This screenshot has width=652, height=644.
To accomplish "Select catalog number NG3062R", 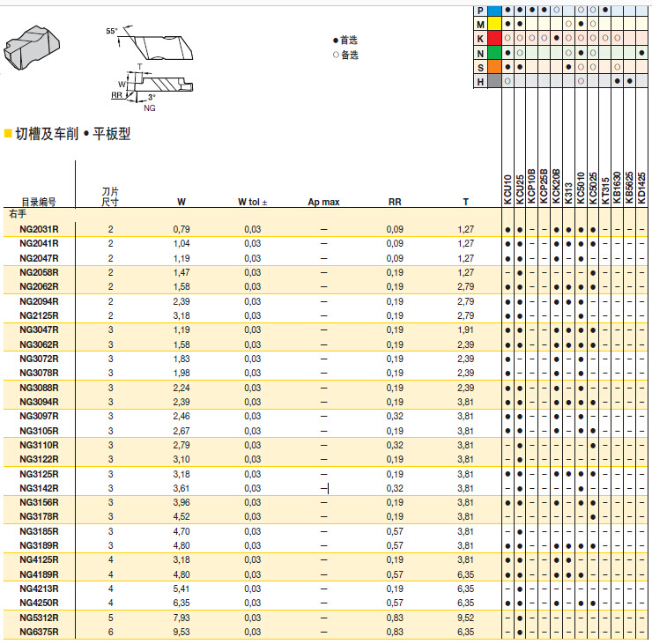I will point(39,344).
